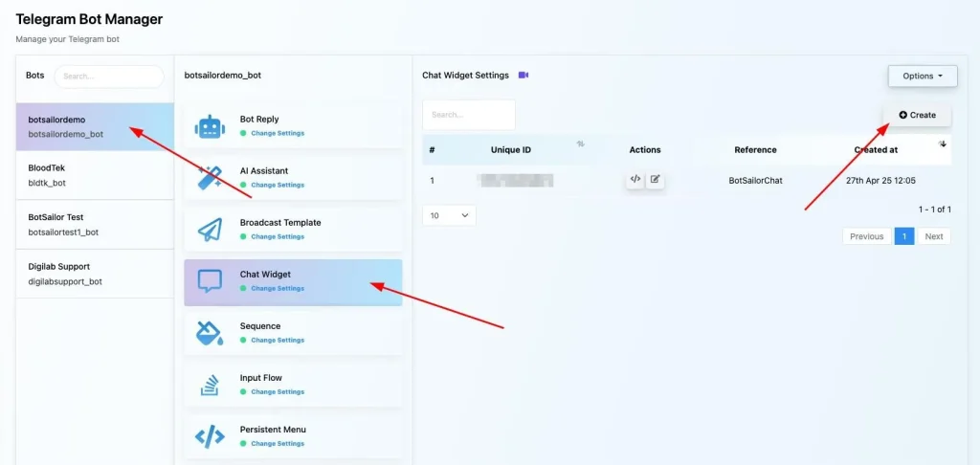Click the Input Flow stack icon
Viewport: 980px width, 465px height.
pos(210,385)
